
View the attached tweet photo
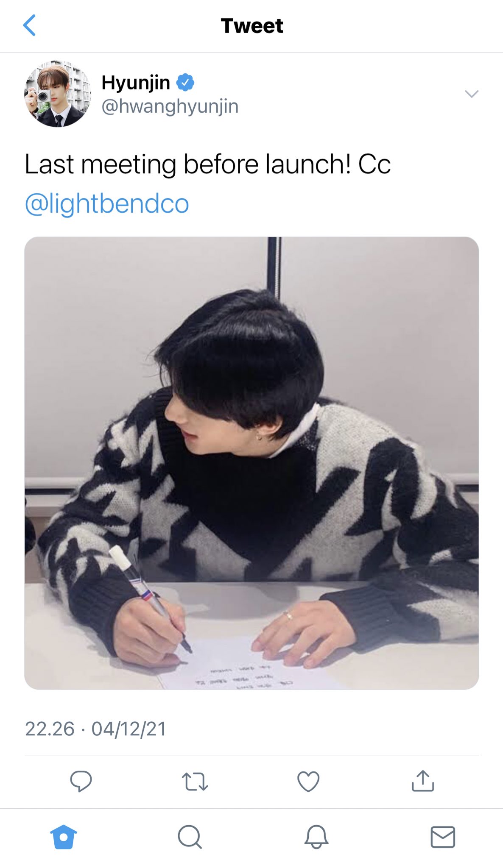click(251, 463)
